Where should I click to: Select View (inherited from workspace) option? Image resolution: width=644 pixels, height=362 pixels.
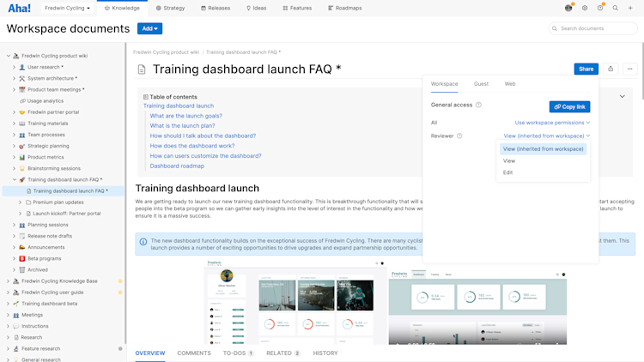543,149
